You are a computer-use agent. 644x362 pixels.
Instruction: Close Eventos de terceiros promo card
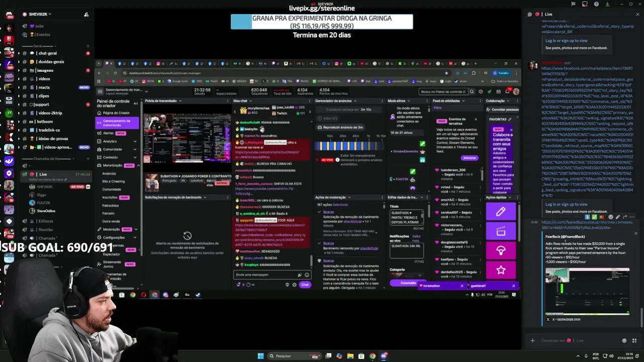475,119
